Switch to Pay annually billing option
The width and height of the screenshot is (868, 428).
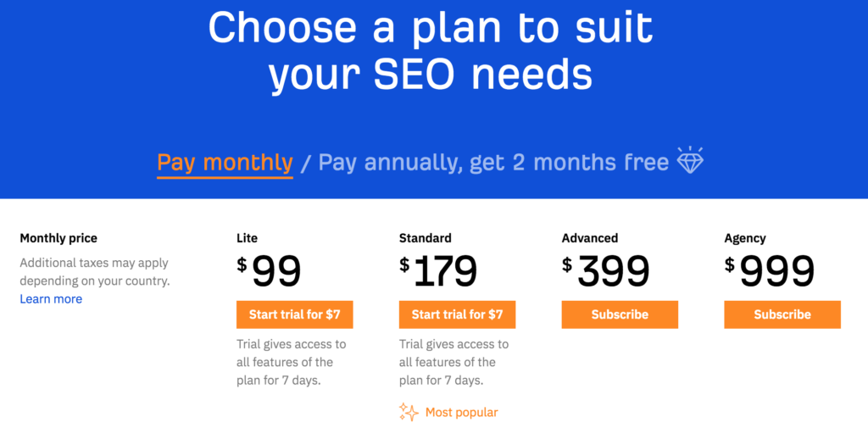493,162
